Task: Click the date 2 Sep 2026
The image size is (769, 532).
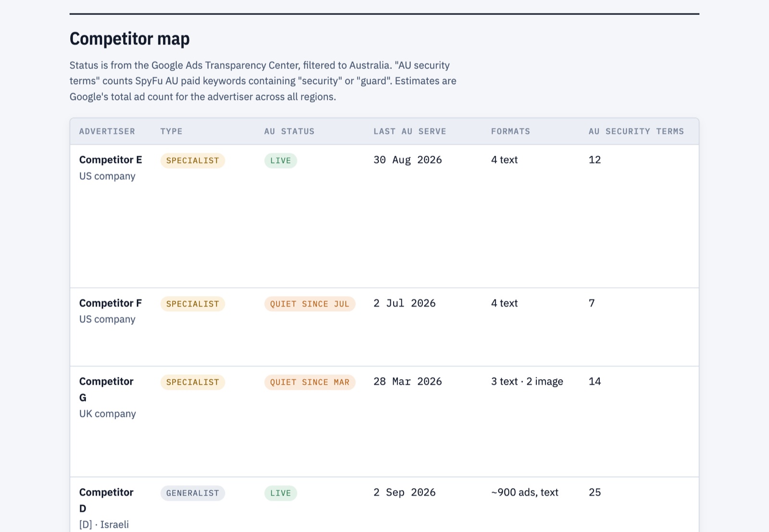Action: pyautogui.click(x=405, y=493)
